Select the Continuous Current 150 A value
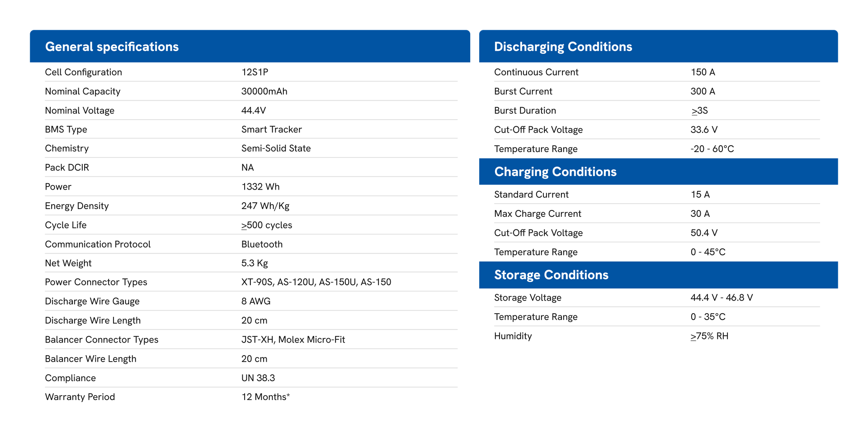Screen dimensions: 868x439 pyautogui.click(x=703, y=72)
